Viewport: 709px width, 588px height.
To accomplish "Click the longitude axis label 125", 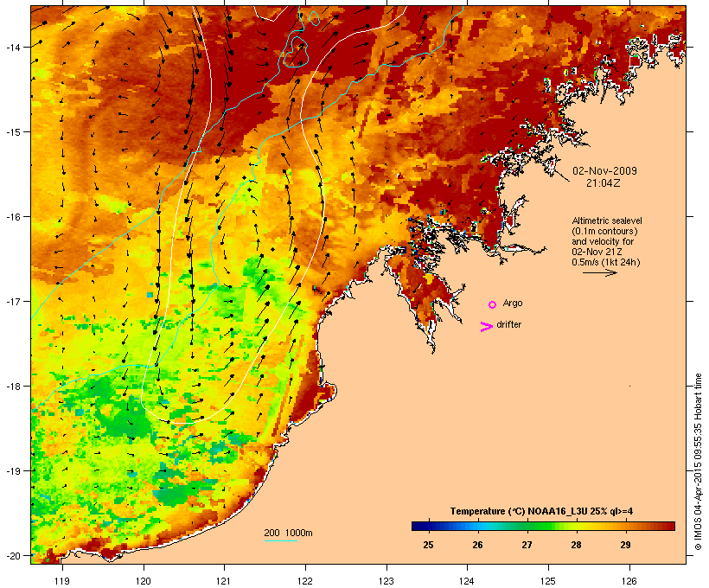I will coord(548,581).
